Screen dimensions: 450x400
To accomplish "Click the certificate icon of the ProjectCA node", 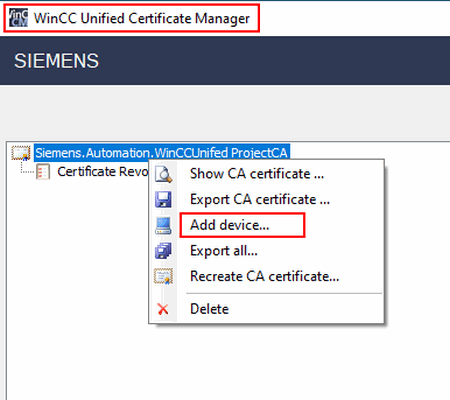I will click(x=21, y=153).
